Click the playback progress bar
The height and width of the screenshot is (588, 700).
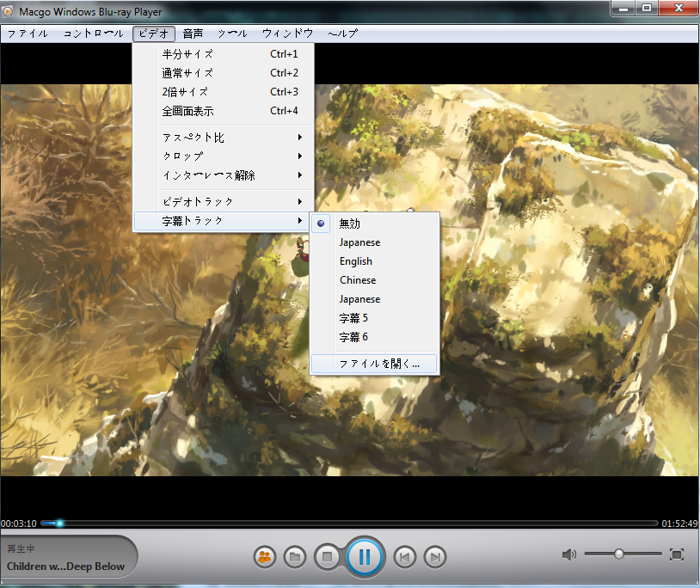pos(344,523)
